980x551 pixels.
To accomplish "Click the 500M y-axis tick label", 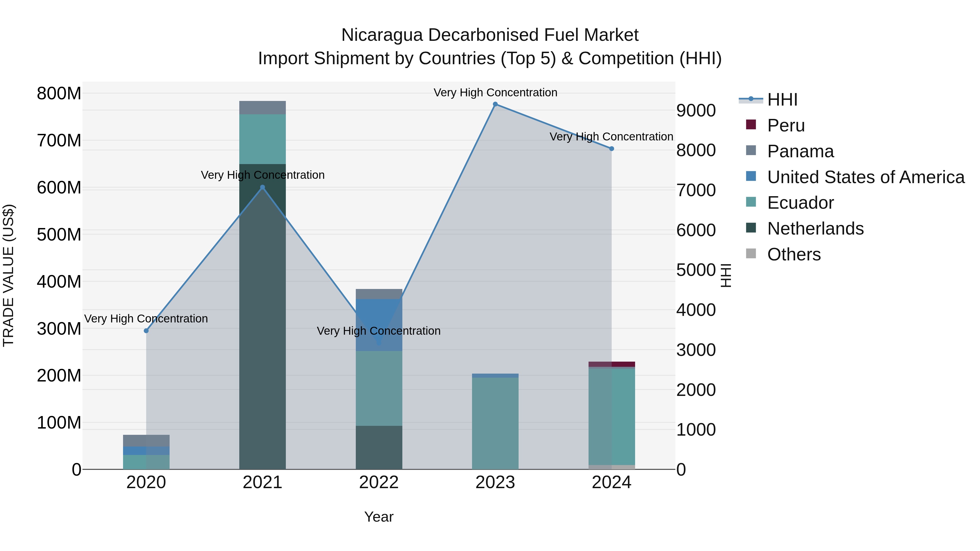I will [59, 235].
